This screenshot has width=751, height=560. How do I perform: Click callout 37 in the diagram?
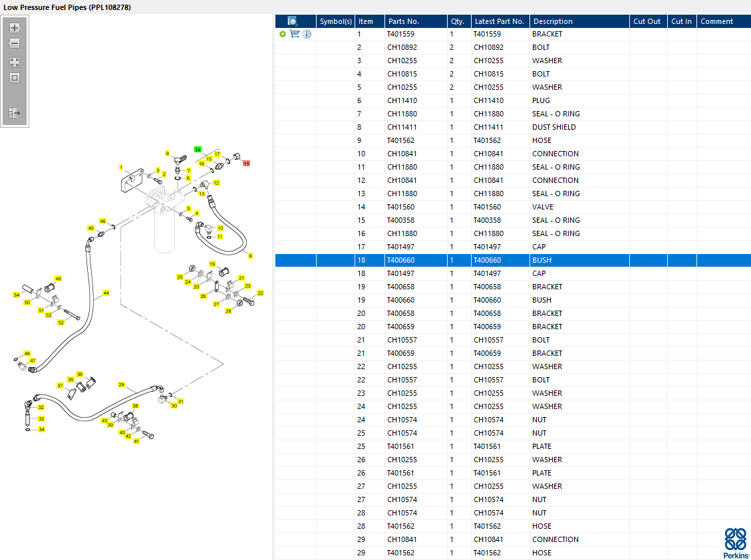click(x=61, y=386)
